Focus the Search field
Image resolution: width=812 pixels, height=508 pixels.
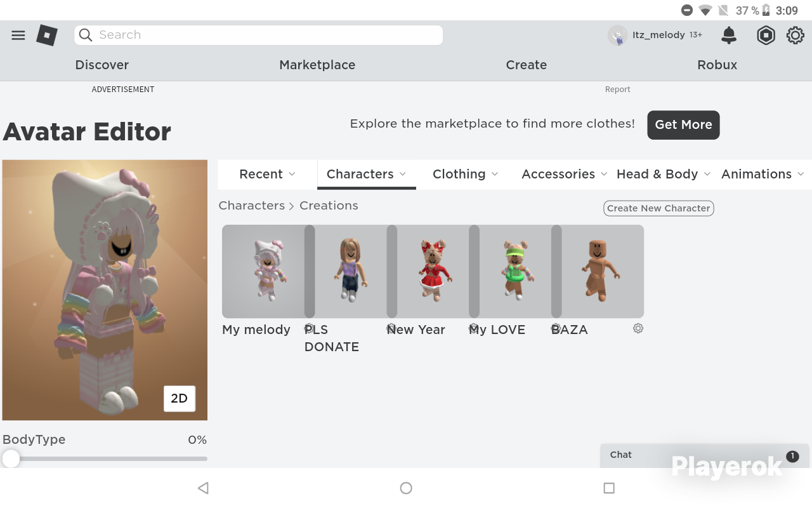(x=259, y=35)
